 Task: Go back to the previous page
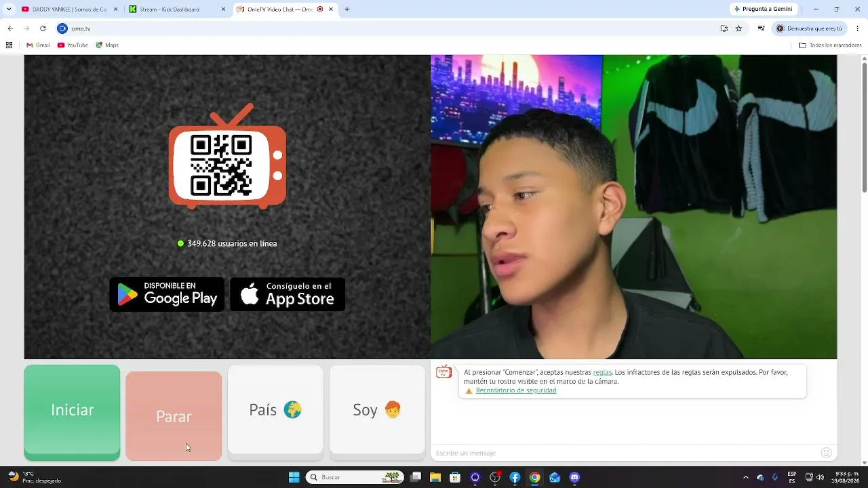pyautogui.click(x=10, y=28)
